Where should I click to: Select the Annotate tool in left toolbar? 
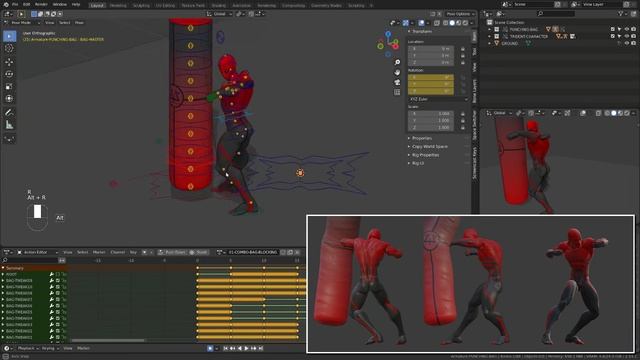(x=9, y=112)
